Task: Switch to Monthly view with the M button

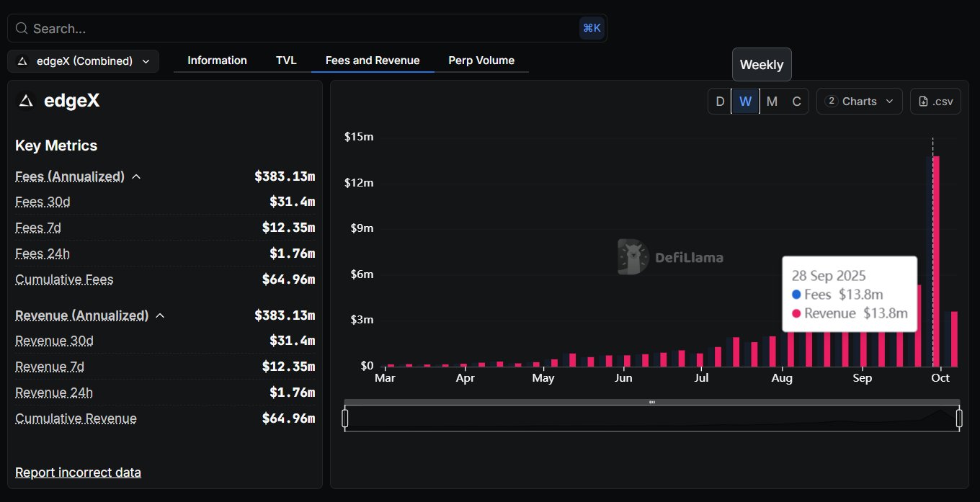Action: tap(771, 101)
